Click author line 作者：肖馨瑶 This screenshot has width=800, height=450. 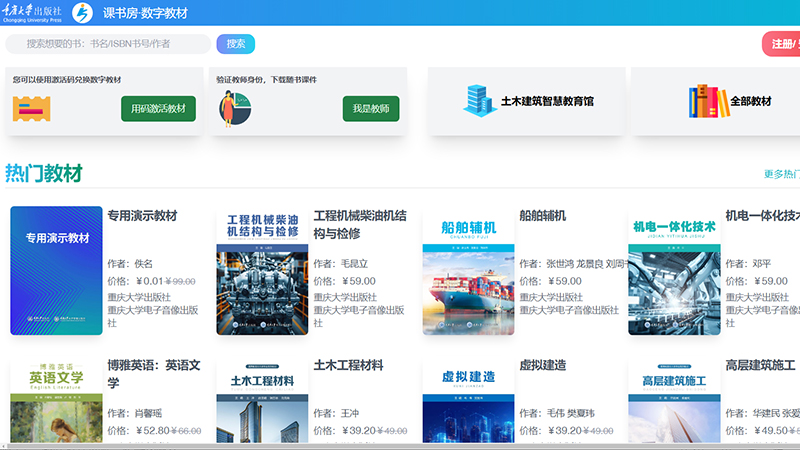(135, 413)
